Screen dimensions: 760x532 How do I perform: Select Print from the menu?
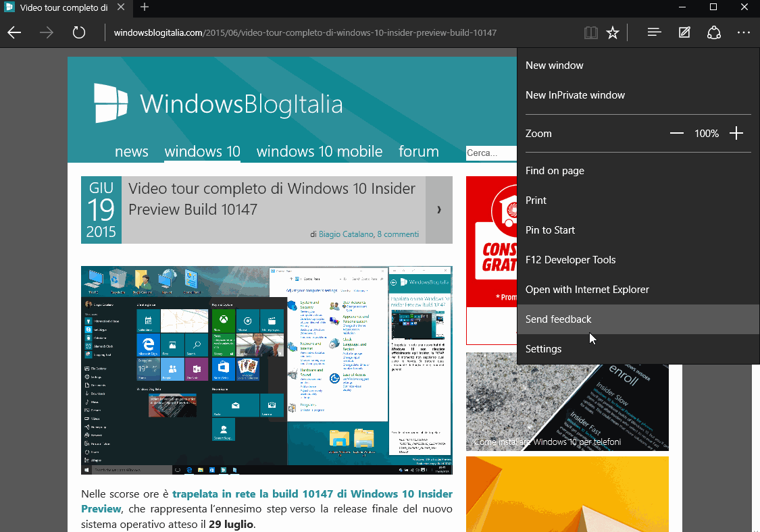(638, 200)
